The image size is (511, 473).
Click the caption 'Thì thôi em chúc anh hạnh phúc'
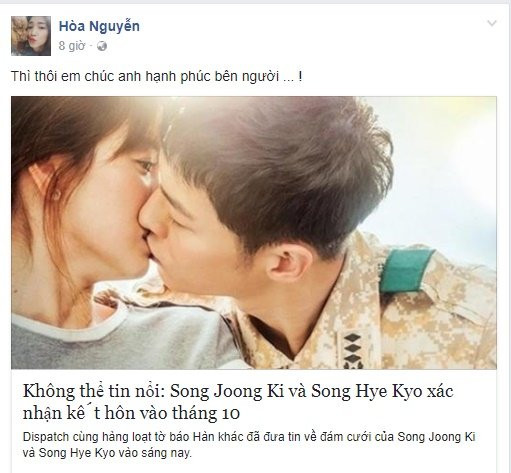click(157, 76)
